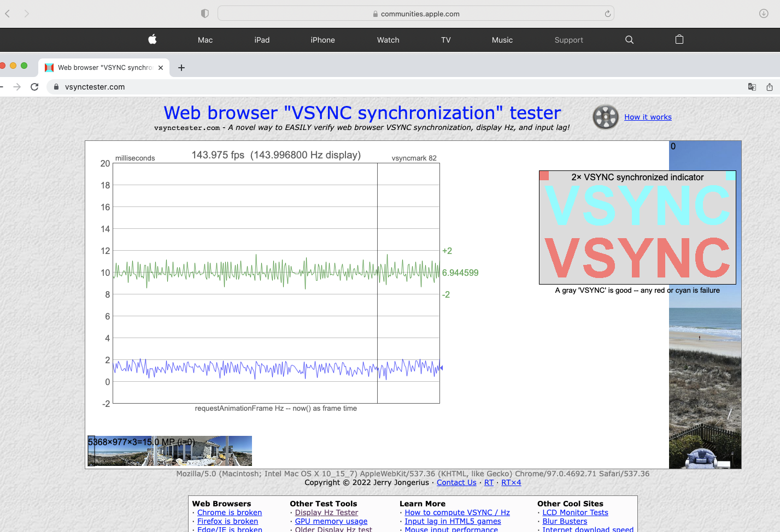
Task: Go to the Support menu item
Action: 568,40
